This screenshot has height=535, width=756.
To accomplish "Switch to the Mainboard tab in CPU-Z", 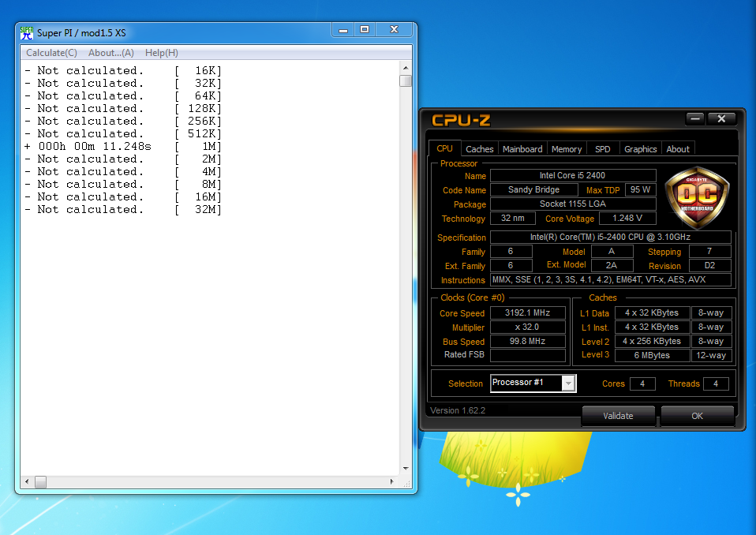I will point(522,149).
